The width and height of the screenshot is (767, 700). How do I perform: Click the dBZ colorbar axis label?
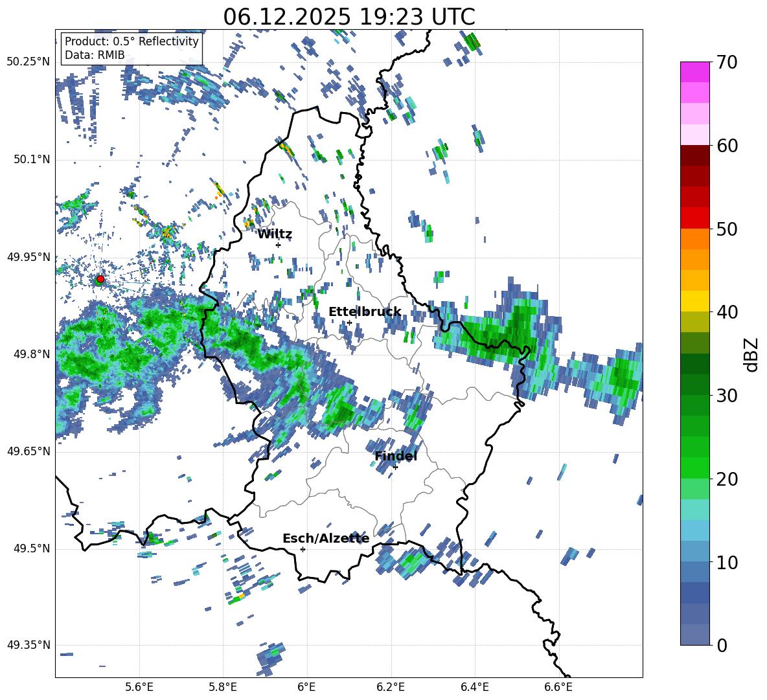coord(752,354)
